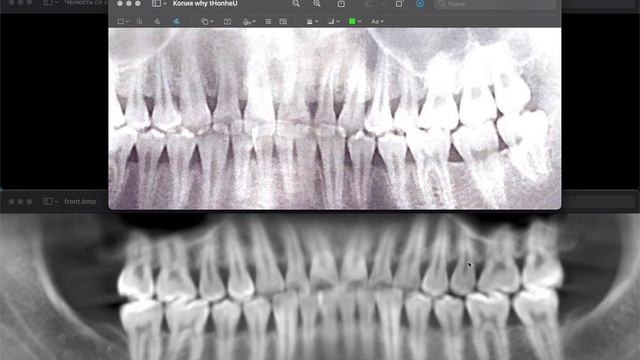The width and height of the screenshot is (640, 360).
Task: Click the 'front.bmp' window title
Action: tap(80, 201)
